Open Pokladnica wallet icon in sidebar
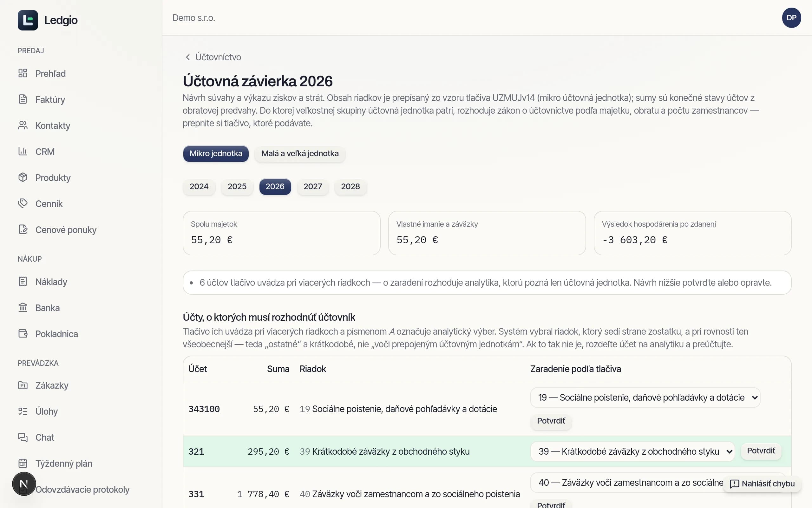 [x=23, y=334]
